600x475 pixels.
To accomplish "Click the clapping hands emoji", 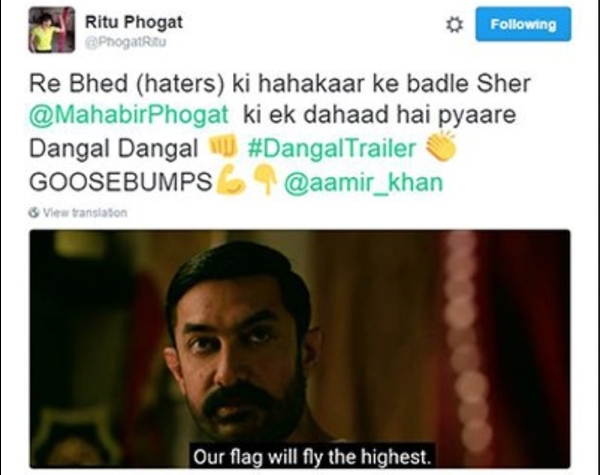I will [441, 146].
